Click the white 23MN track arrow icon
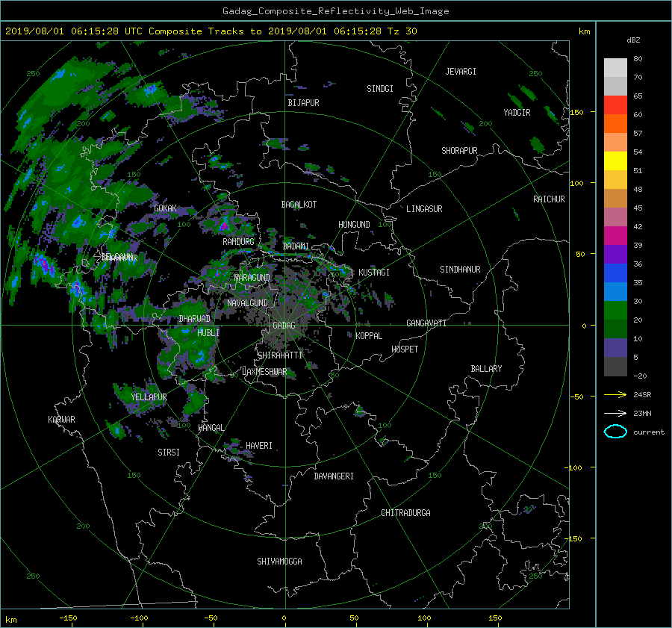 (x=615, y=413)
